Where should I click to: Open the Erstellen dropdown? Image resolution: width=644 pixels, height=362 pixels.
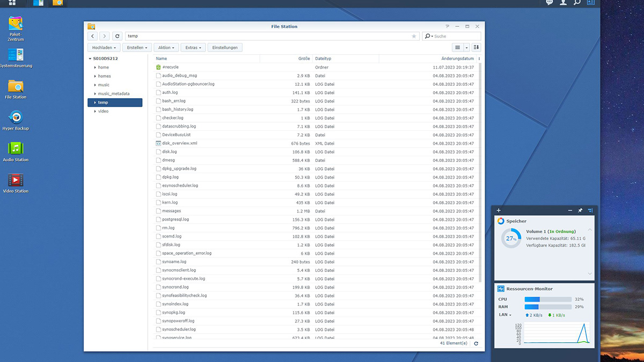137,48
